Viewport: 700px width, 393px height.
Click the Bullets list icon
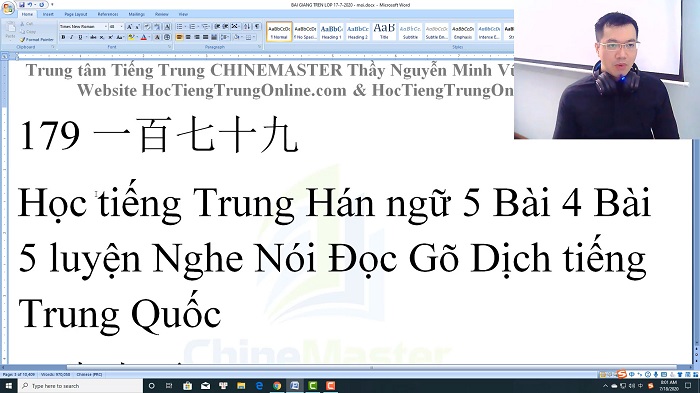(179, 27)
